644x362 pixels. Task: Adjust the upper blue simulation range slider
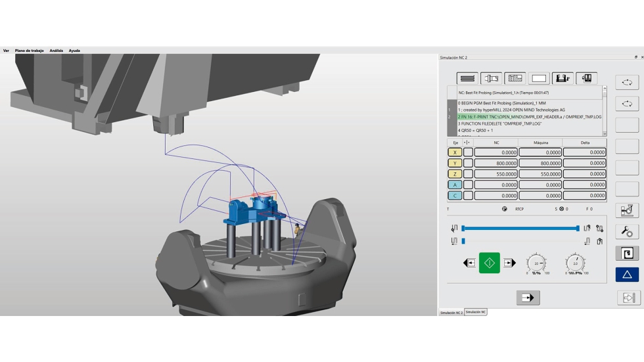pyautogui.click(x=520, y=229)
